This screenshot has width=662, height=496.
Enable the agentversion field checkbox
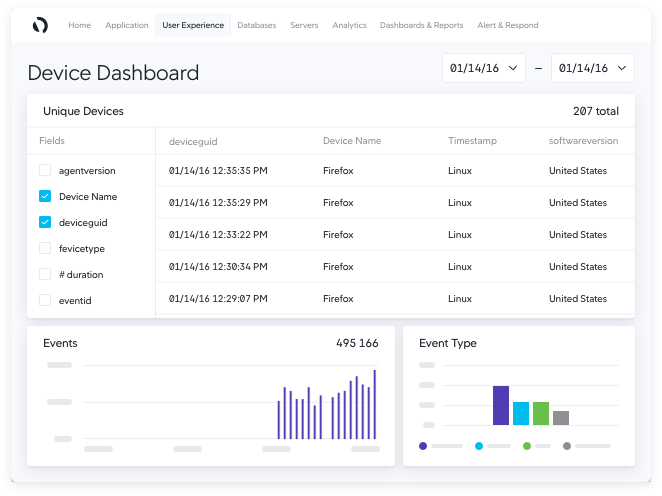(45, 170)
